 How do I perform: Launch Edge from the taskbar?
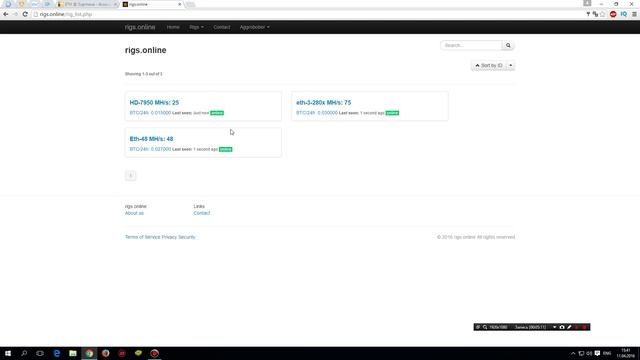point(57,353)
